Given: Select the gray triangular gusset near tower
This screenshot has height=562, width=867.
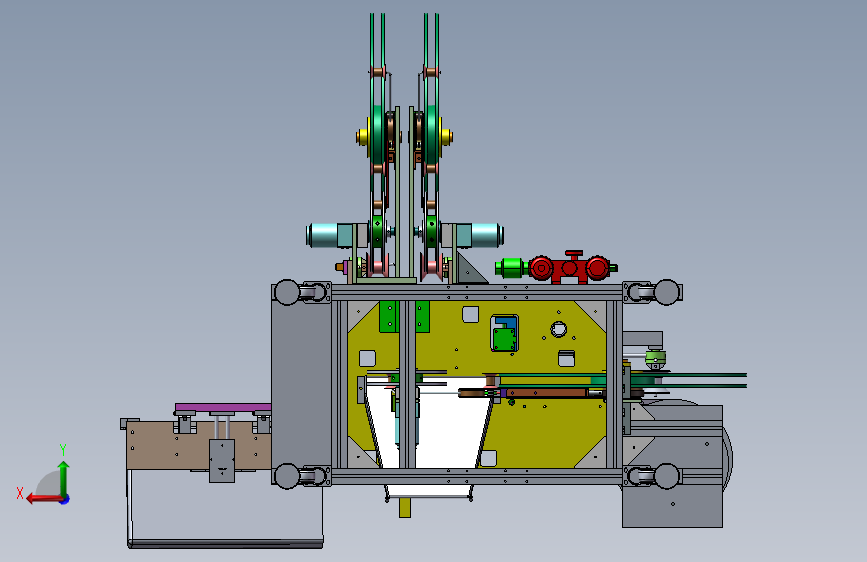Looking at the screenshot, I should (470, 269).
